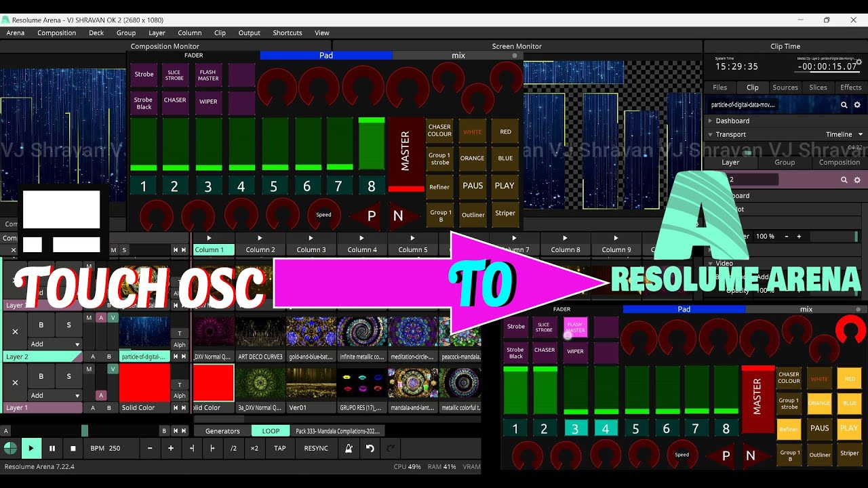Viewport: 868px width, 488px height.
Task: Tap tempo with the TAP button
Action: (x=280, y=448)
